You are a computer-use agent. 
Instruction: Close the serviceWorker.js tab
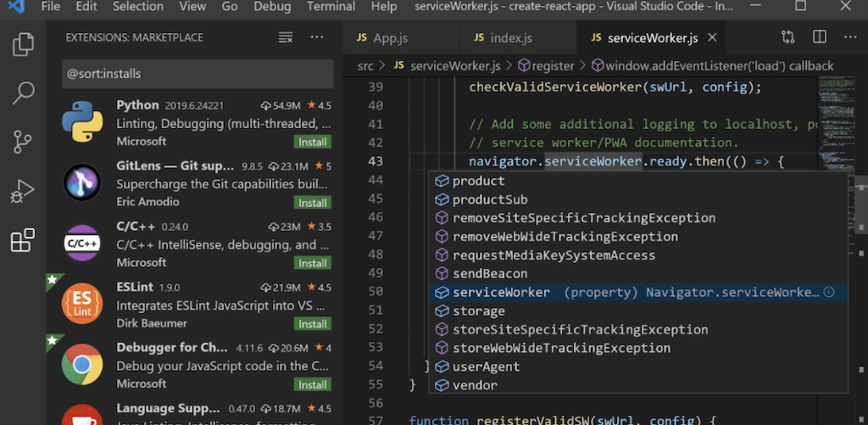click(x=712, y=38)
